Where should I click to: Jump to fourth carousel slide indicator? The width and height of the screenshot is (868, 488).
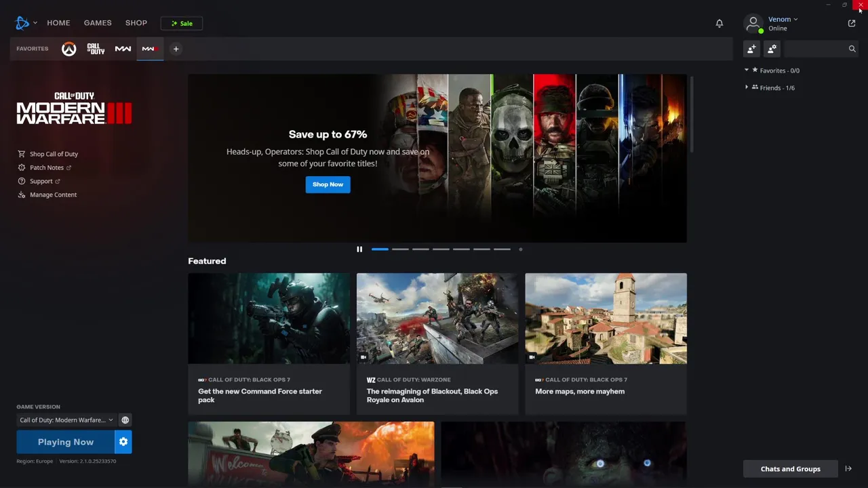441,249
